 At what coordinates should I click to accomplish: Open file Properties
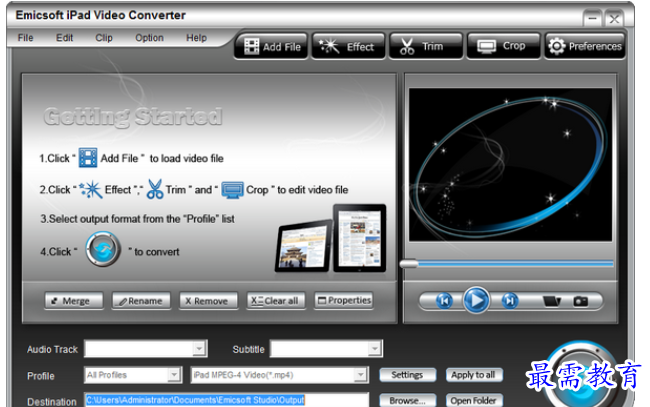(x=344, y=300)
